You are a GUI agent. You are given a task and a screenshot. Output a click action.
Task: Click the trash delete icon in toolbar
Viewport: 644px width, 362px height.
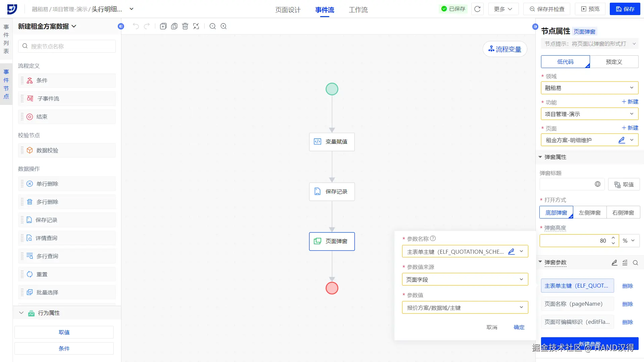coord(185,26)
